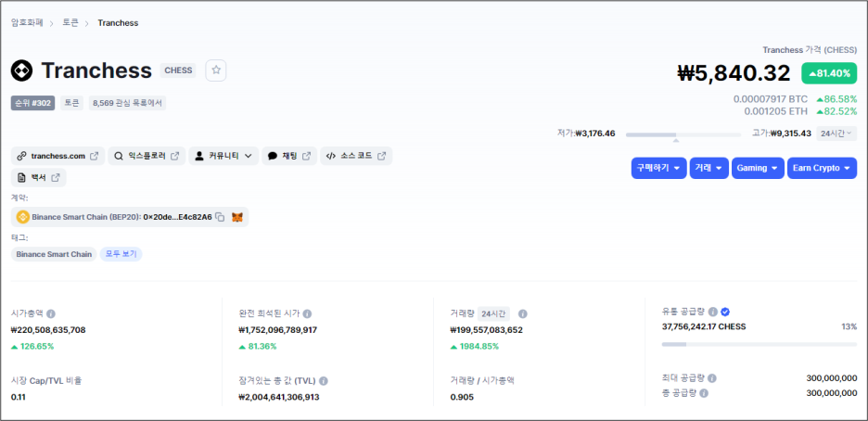Click the CHESS ticker badge

pos(178,70)
